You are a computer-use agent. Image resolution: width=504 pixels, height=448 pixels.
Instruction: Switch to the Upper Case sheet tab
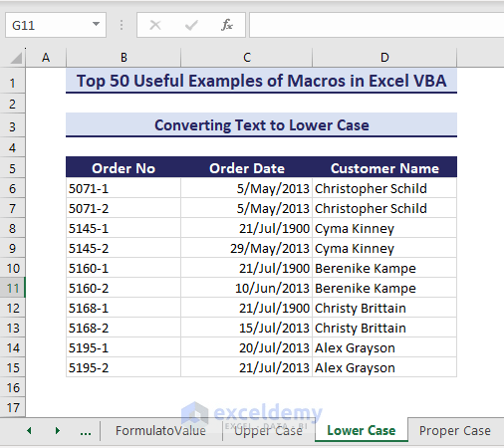[268, 431]
